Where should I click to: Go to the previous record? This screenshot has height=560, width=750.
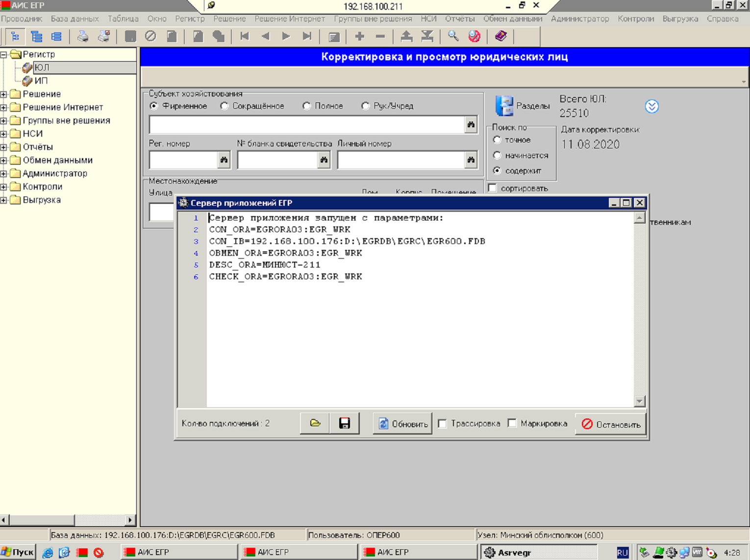265,36
